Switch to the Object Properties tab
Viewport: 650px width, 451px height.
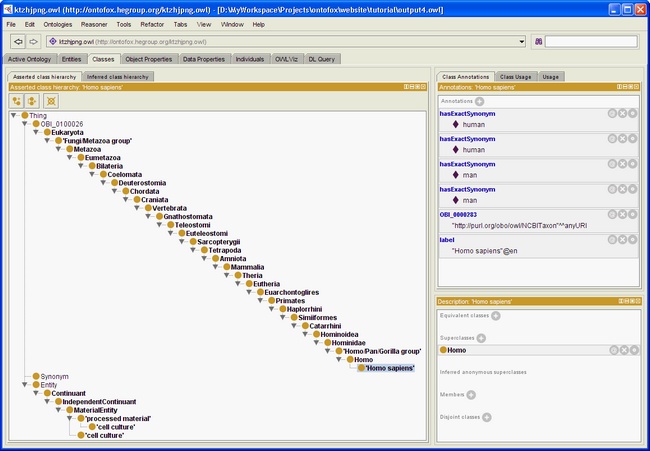(148, 59)
